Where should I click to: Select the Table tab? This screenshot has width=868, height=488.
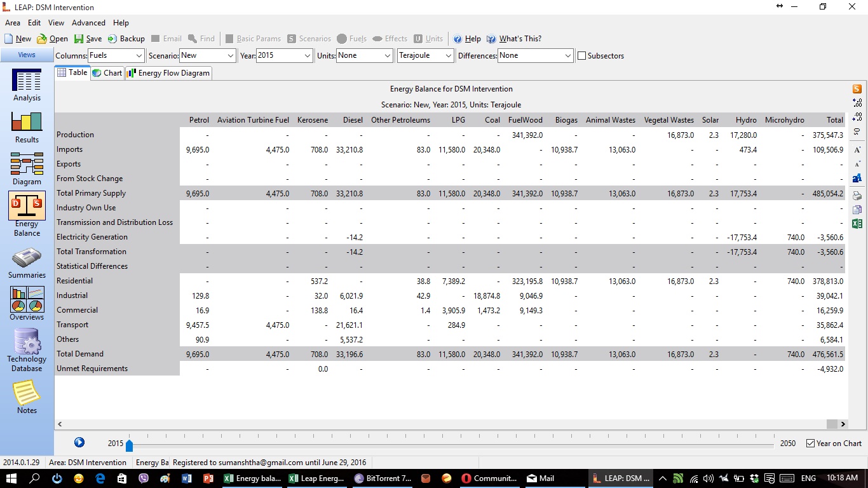click(x=72, y=72)
